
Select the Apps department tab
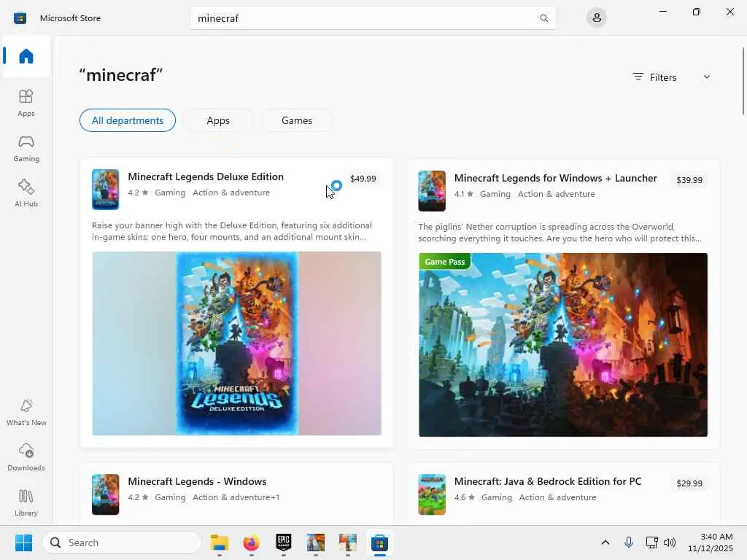coord(218,120)
